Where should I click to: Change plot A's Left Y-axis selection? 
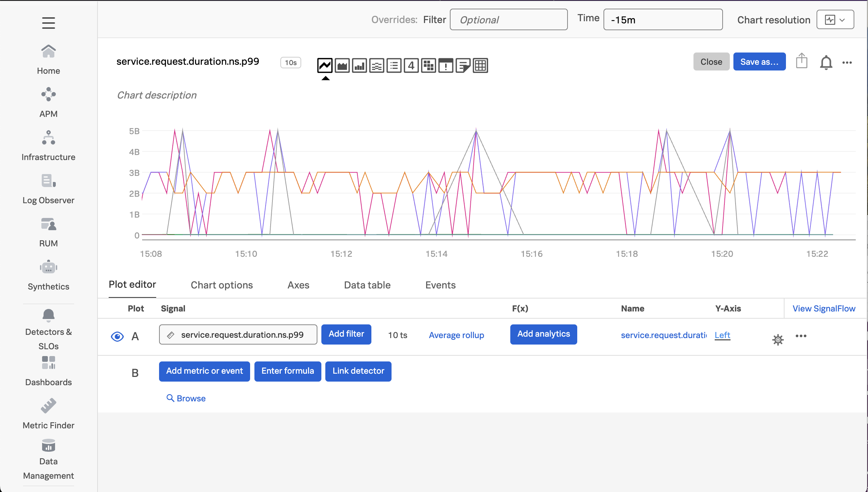tap(722, 335)
